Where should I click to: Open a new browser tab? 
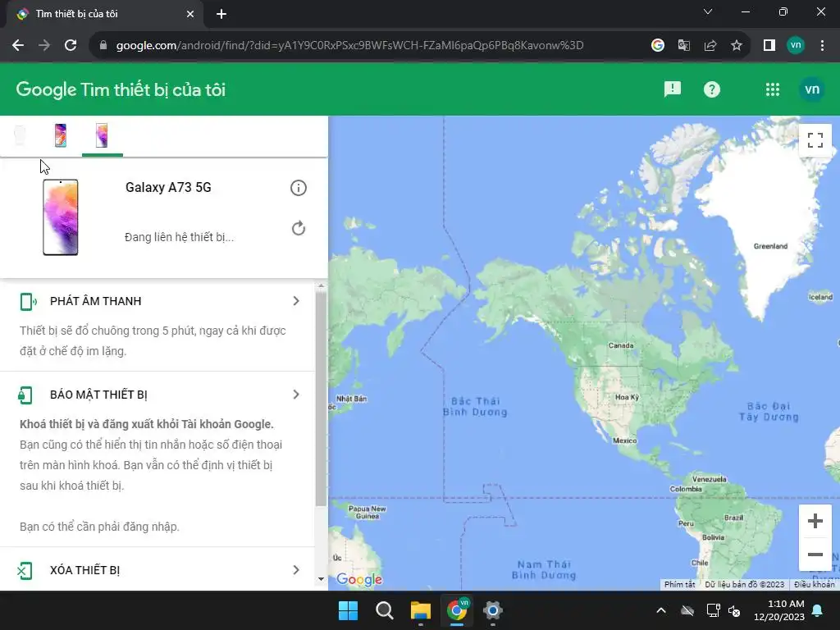221,14
